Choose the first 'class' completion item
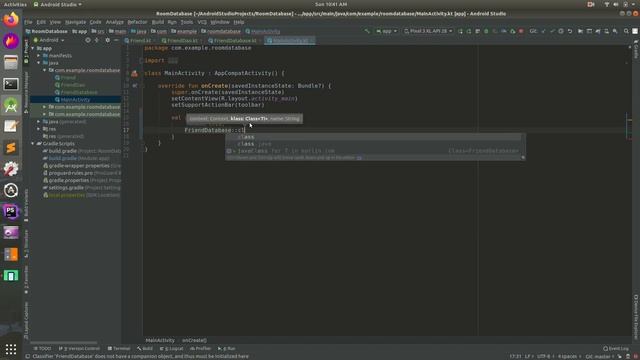Image resolution: width=640 pixels, height=360 pixels. 374,137
